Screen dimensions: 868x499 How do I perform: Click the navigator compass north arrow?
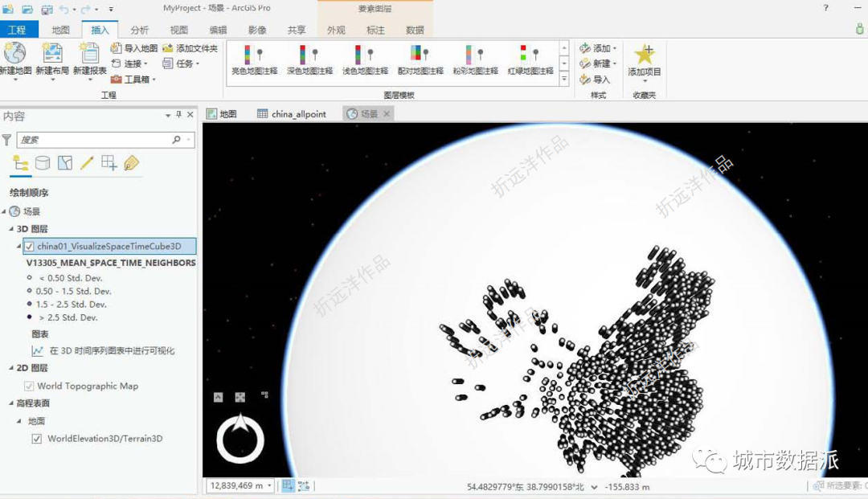click(240, 423)
